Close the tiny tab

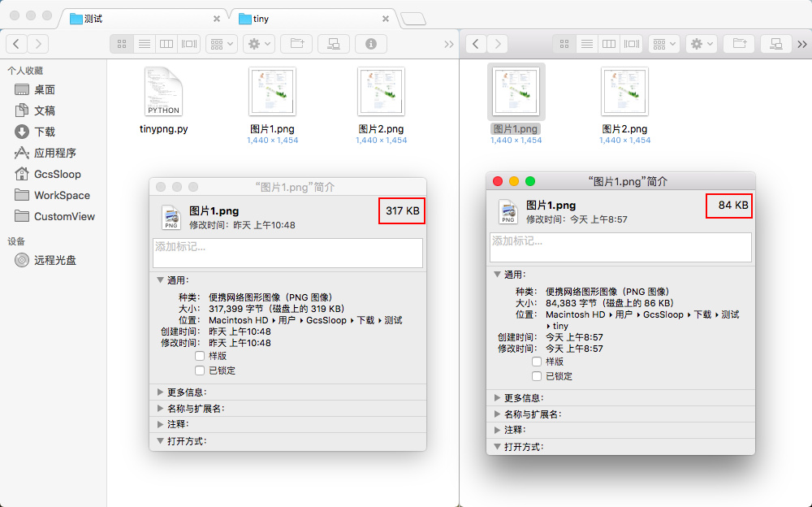point(385,19)
